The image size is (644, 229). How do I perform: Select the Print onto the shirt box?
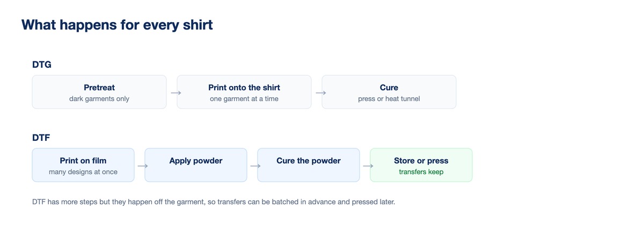click(x=244, y=92)
